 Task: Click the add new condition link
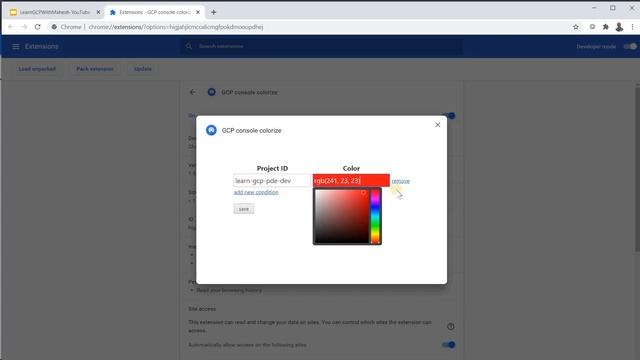pos(256,192)
